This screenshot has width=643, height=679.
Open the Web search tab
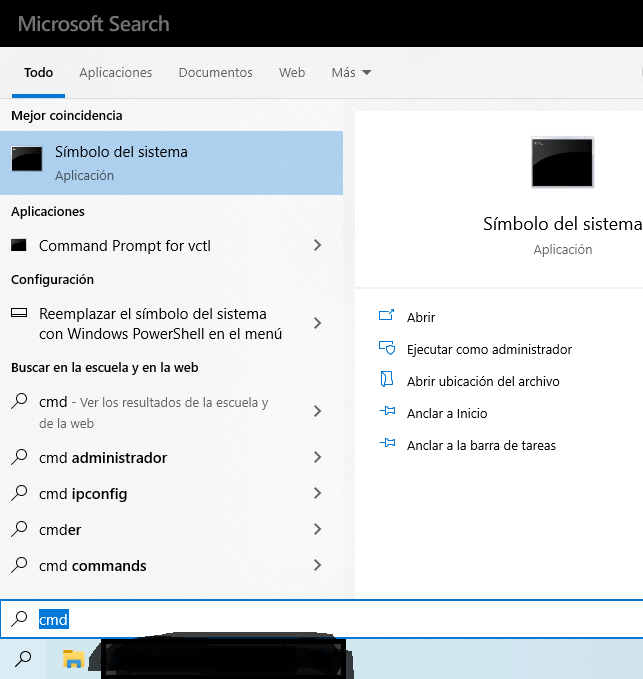click(292, 72)
